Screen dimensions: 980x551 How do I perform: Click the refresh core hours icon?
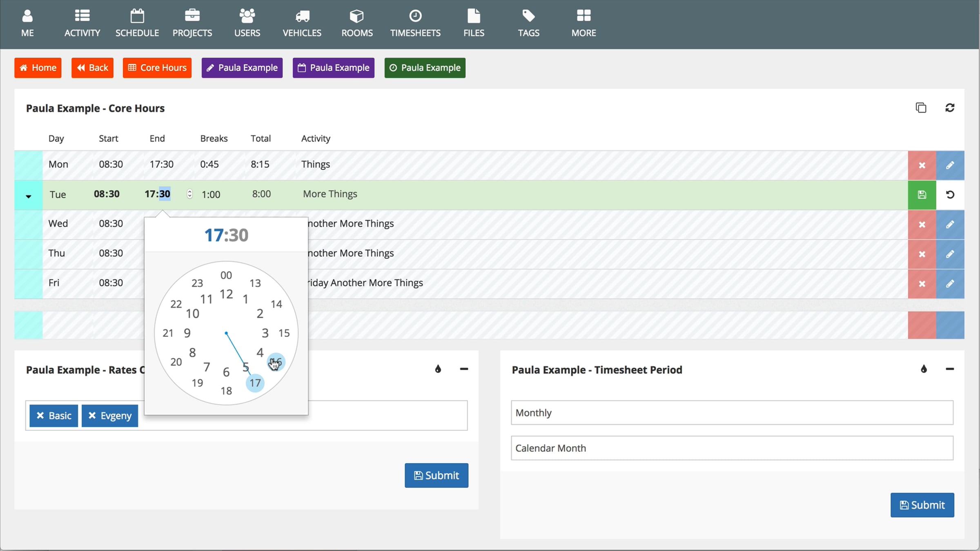(x=950, y=108)
